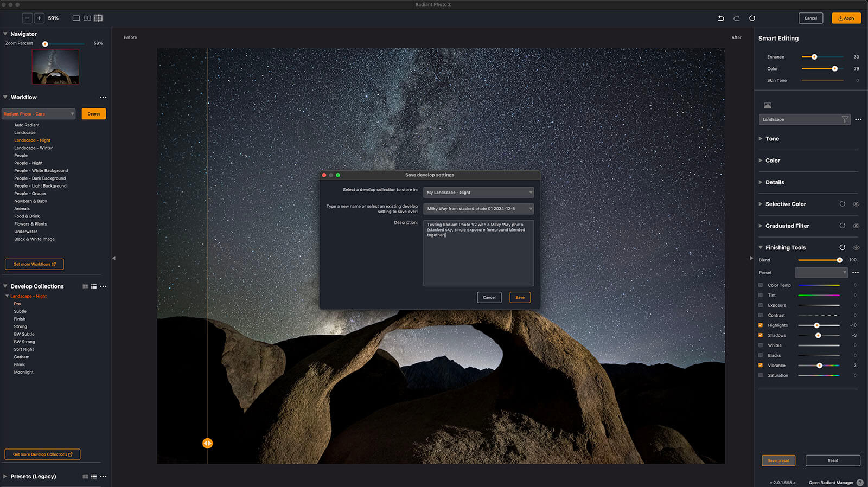
Task: Uncheck the Highlights checkbox
Action: point(761,325)
